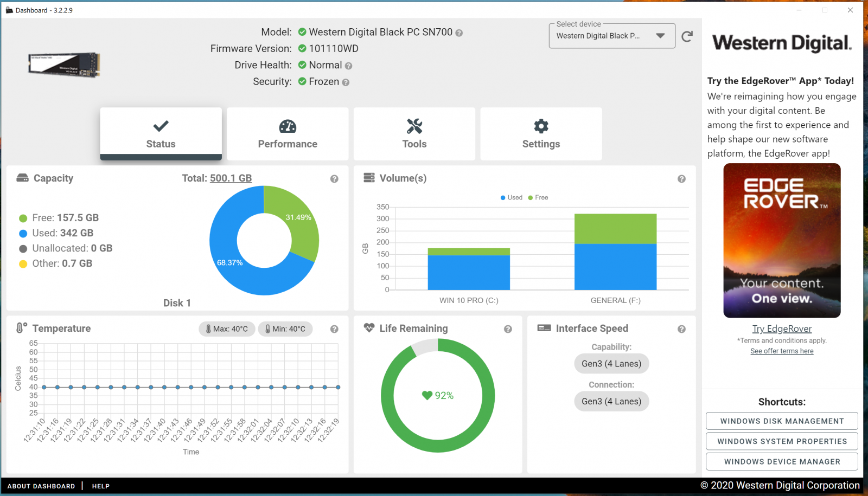Click the Try EdgeRover link
868x496 pixels.
[x=782, y=328]
